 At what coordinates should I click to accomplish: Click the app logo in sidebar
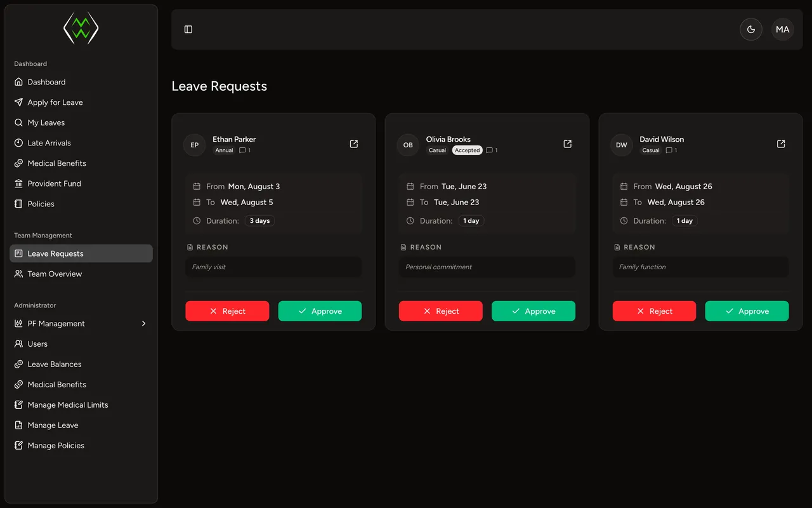[x=81, y=29]
